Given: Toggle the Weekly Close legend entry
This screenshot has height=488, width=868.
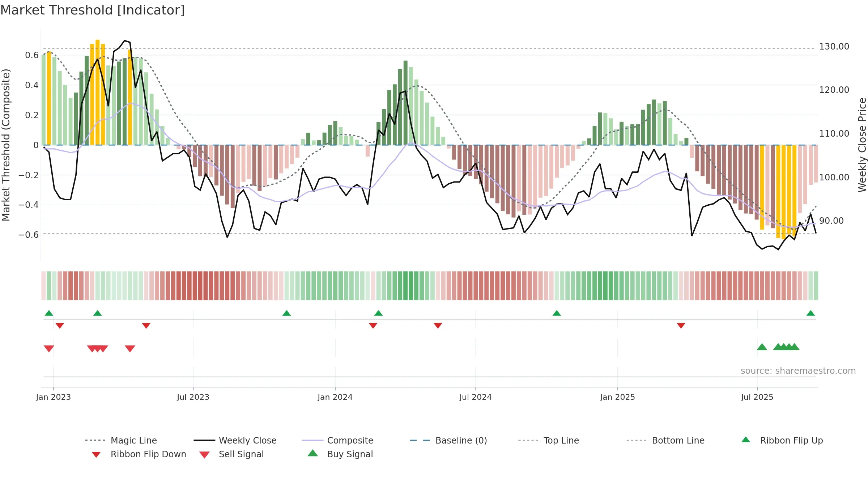Looking at the screenshot, I should click(x=235, y=440).
